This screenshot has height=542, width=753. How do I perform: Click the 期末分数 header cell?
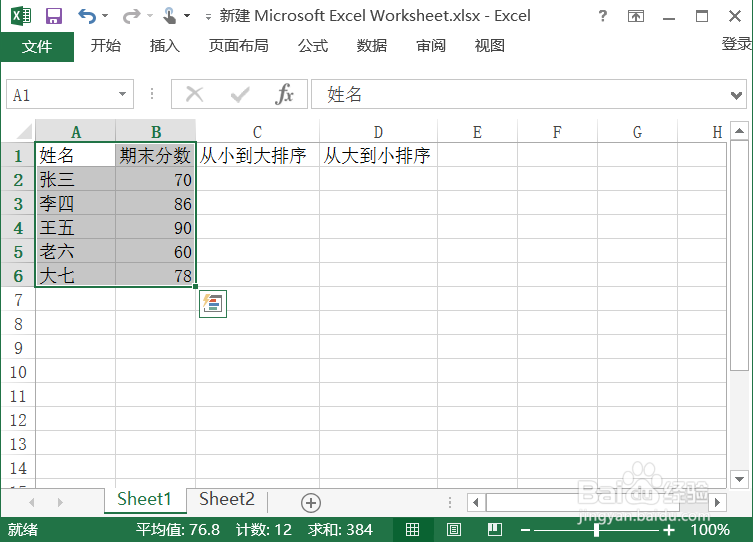(156, 155)
